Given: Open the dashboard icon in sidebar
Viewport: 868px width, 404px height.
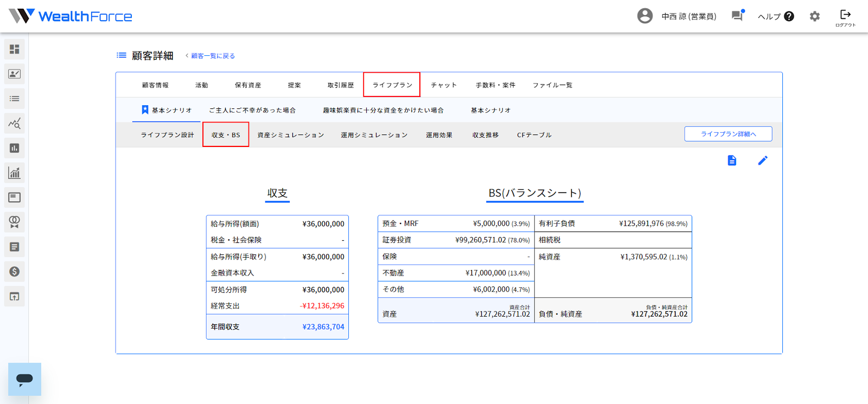Looking at the screenshot, I should coord(15,49).
